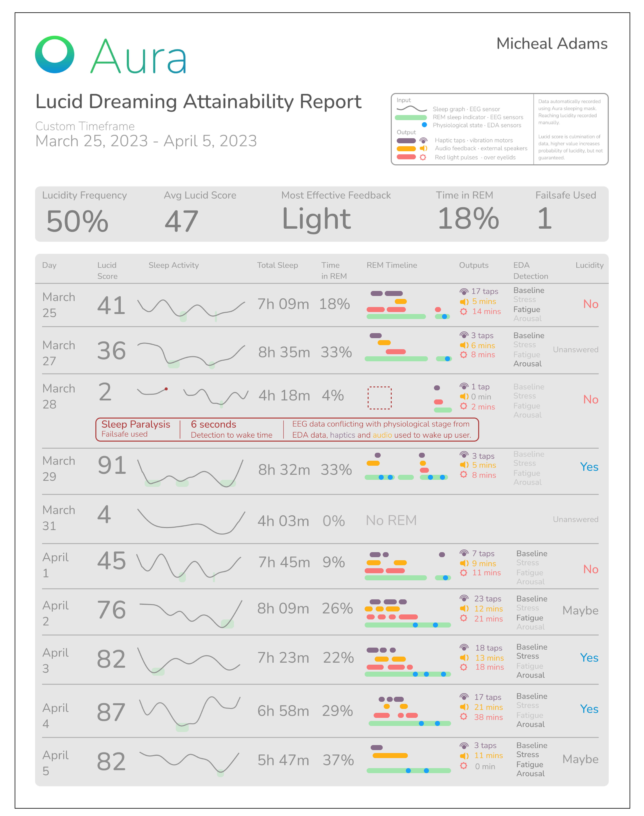Image resolution: width=644 pixels, height=816 pixels.
Task: Click the April 5 green REM timeline bar
Action: coord(409,771)
